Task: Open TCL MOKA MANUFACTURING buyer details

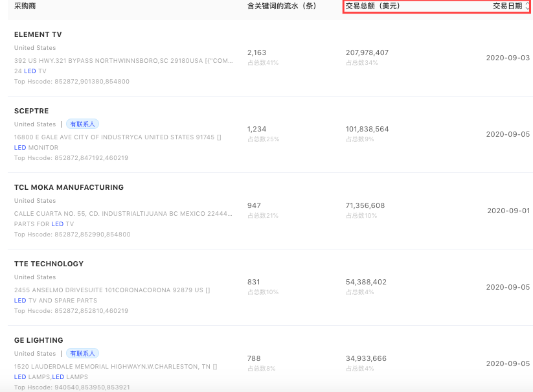Action: coord(69,187)
